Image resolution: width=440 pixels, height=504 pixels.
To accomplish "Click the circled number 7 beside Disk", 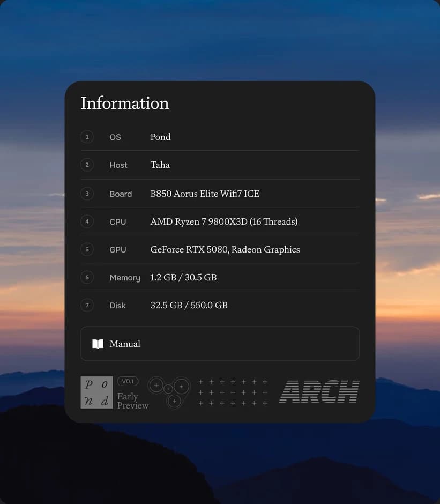I will coord(87,306).
